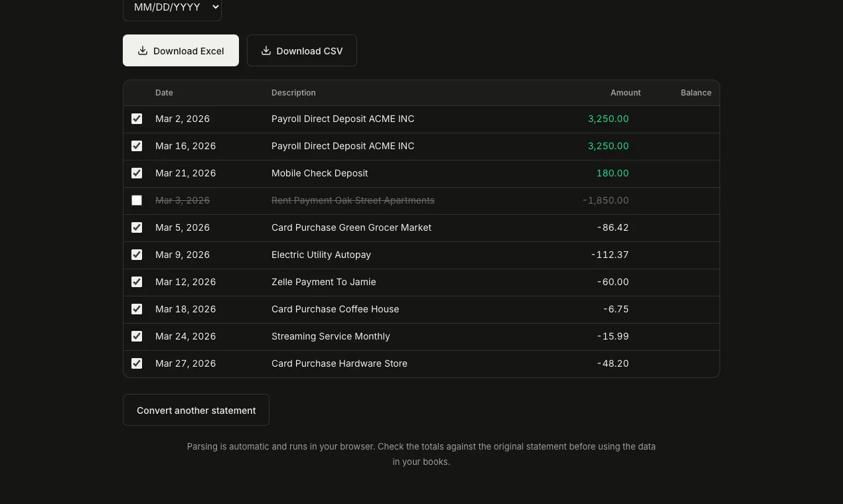843x504 pixels.
Task: Click Card Purchase Green Grocer Market text
Action: click(351, 227)
